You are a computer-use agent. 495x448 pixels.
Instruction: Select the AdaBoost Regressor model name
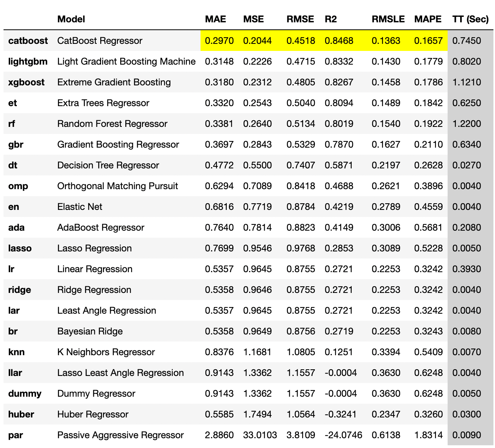(x=101, y=228)
